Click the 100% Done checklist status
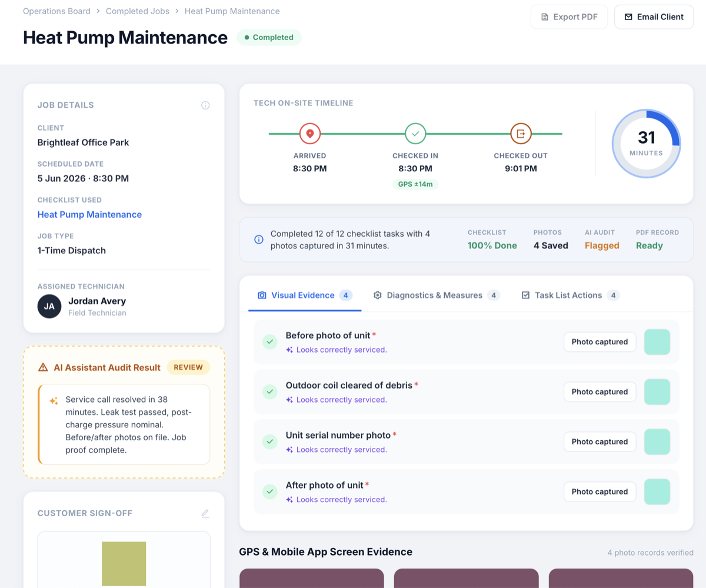 [492, 245]
